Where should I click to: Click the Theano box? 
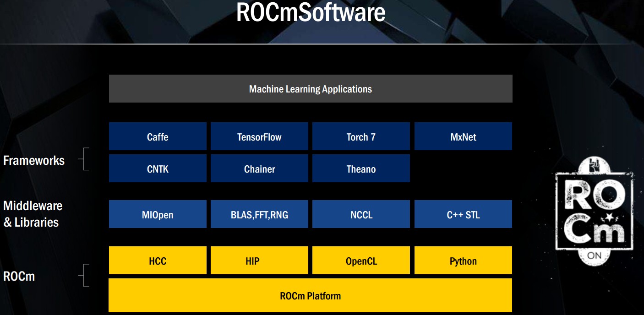(361, 168)
